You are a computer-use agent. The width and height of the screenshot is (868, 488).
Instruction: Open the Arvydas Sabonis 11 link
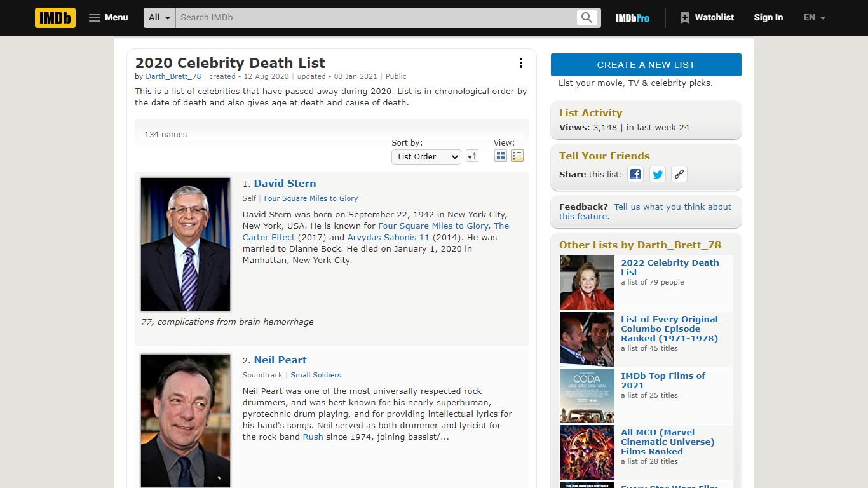coord(388,238)
